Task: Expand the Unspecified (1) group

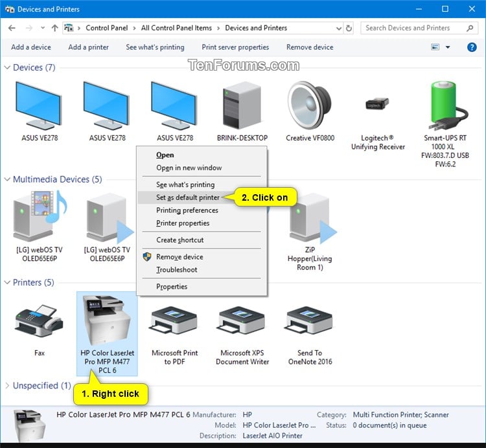Action: [7, 385]
